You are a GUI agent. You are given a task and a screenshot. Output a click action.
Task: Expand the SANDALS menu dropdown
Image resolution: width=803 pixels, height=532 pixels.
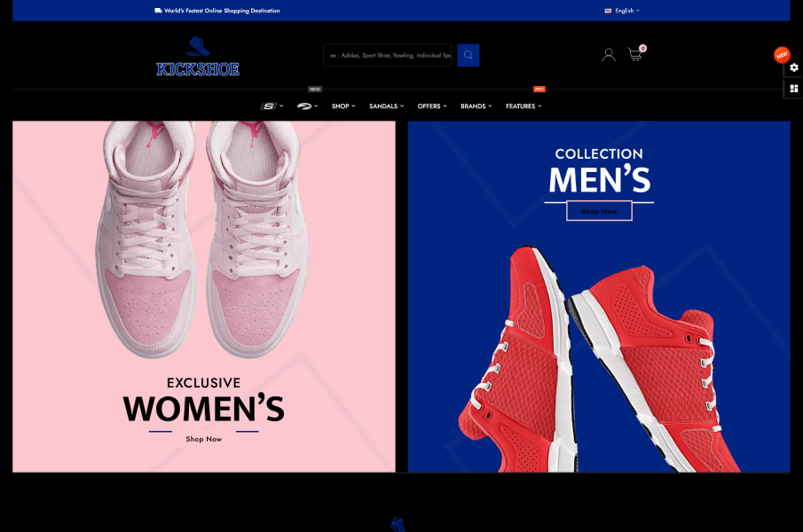click(x=386, y=106)
